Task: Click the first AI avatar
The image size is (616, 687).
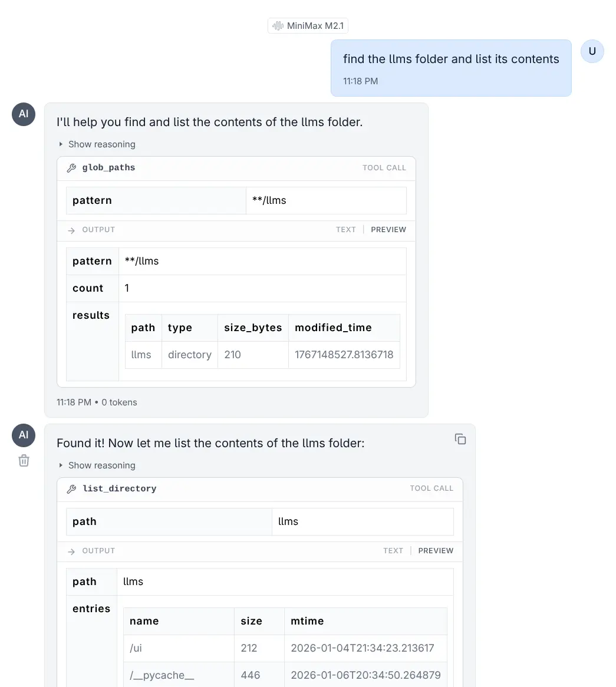Action: tap(24, 114)
